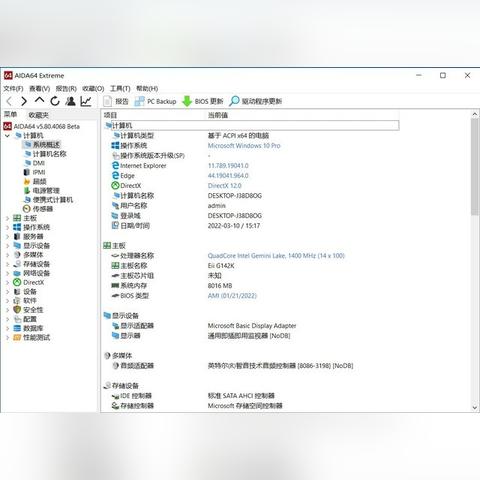The width and height of the screenshot is (480, 480).
Task: Select the Power Management tree item
Action: [42, 190]
